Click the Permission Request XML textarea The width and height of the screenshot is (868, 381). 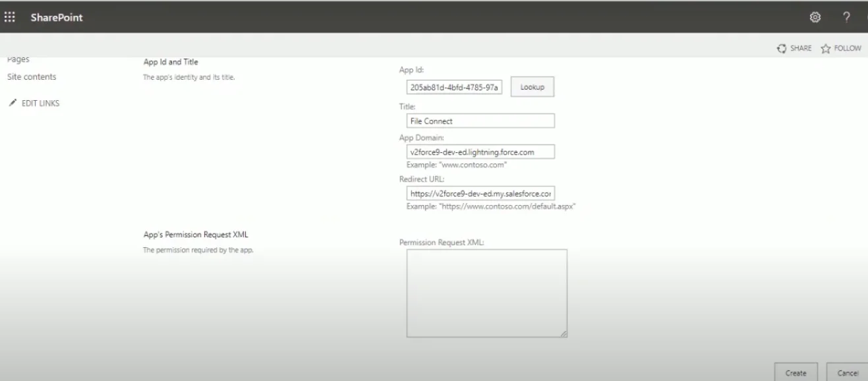point(486,292)
